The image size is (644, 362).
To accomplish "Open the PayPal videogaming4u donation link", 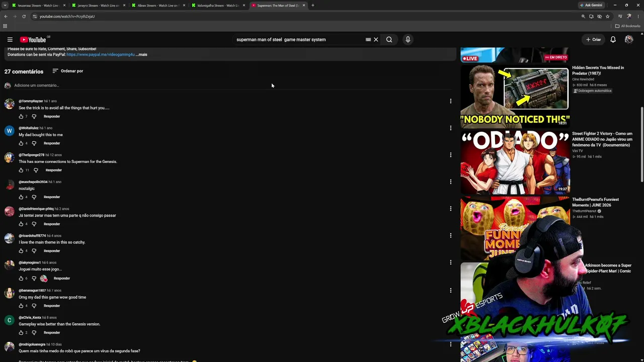I will (x=101, y=54).
